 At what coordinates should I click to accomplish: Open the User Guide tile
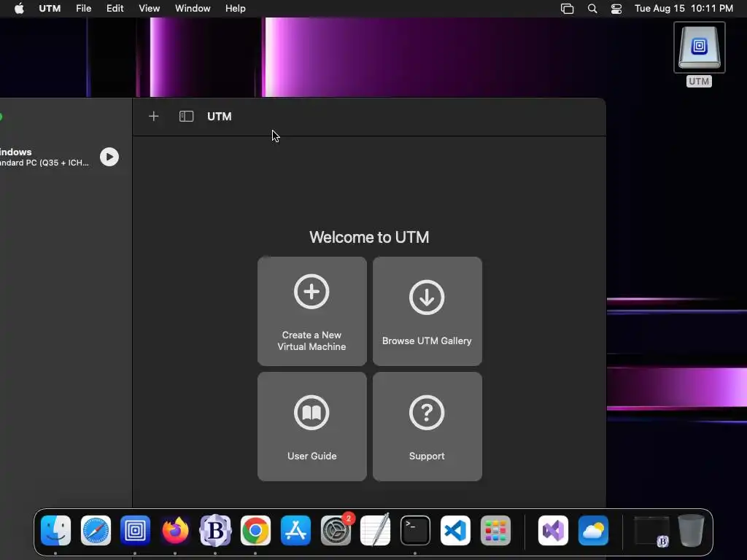click(312, 427)
